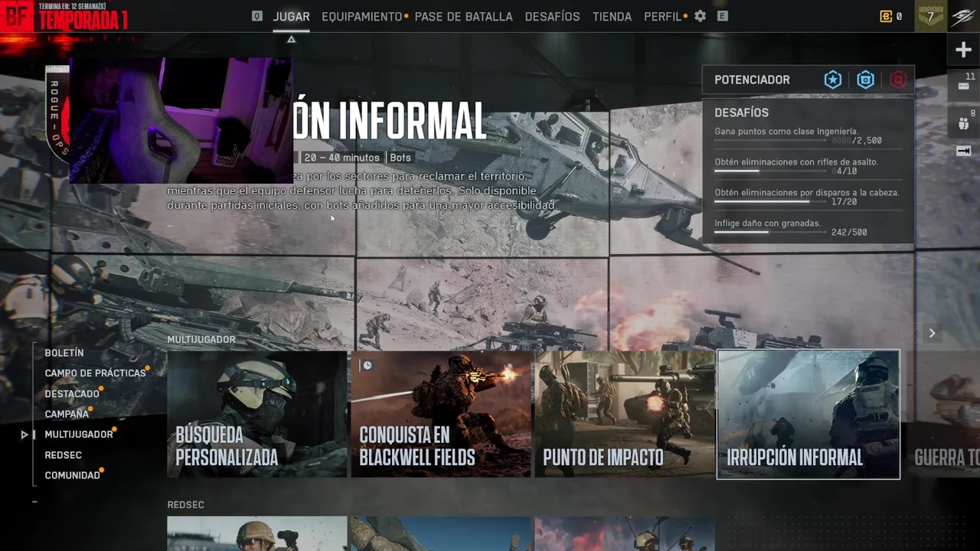This screenshot has width=980, height=551.
Task: Select CAMPO DE PRÁCTICAS in side menu
Action: pyautogui.click(x=95, y=373)
